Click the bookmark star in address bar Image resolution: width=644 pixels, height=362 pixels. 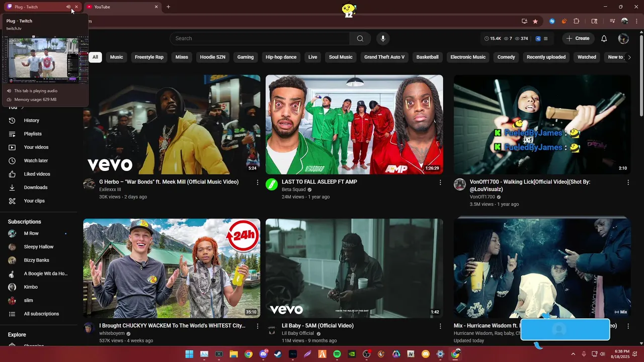(535, 21)
